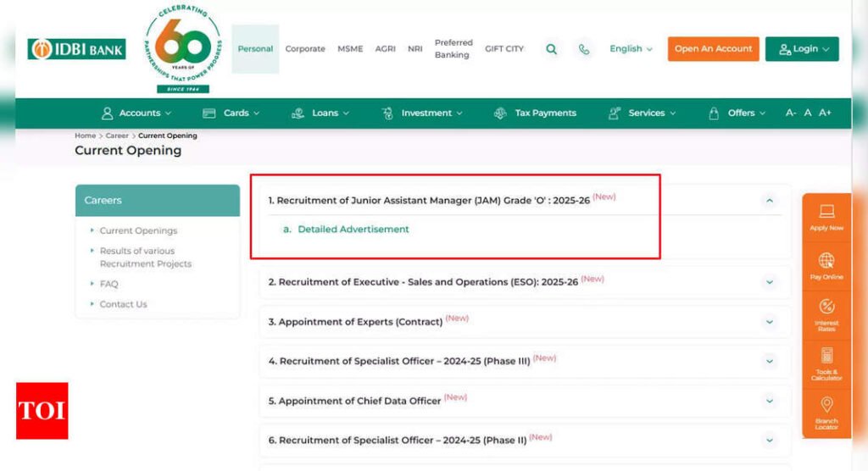
Task: Expand the Offers menu
Action: coord(737,113)
